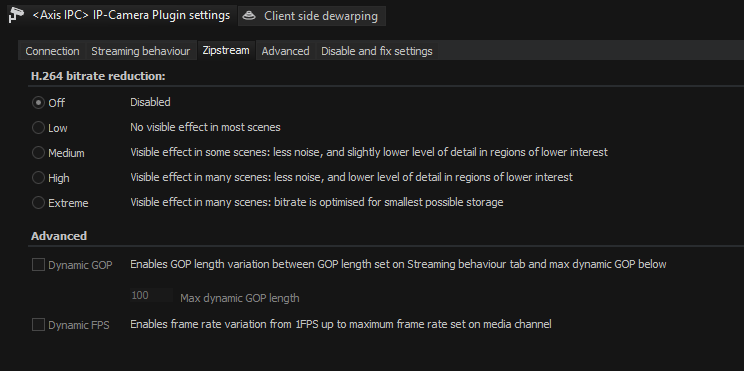Choose the Low bitrate reduction option
The width and height of the screenshot is (744, 371).
click(x=38, y=128)
